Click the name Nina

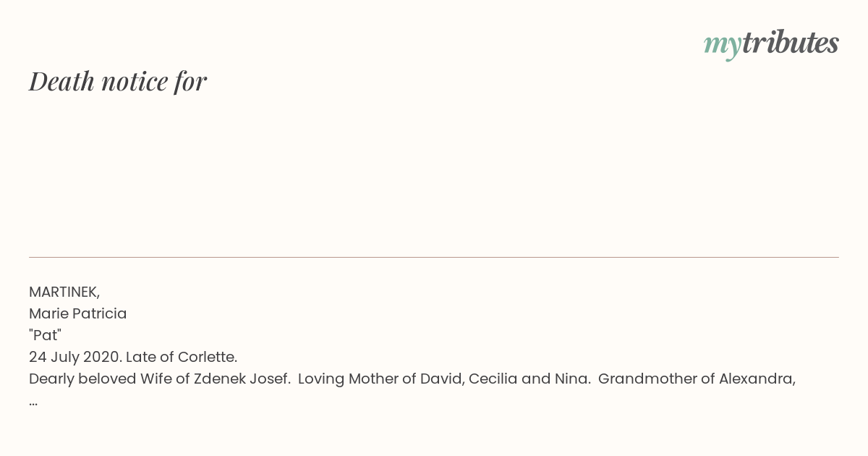pyautogui.click(x=574, y=379)
